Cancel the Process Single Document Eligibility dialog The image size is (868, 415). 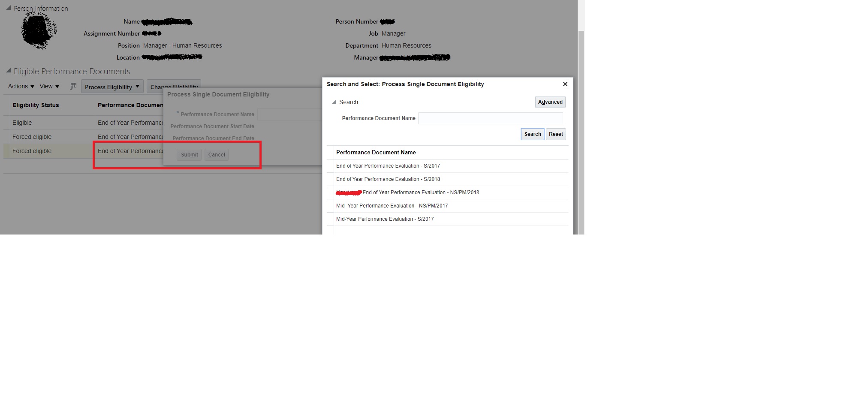click(x=216, y=154)
